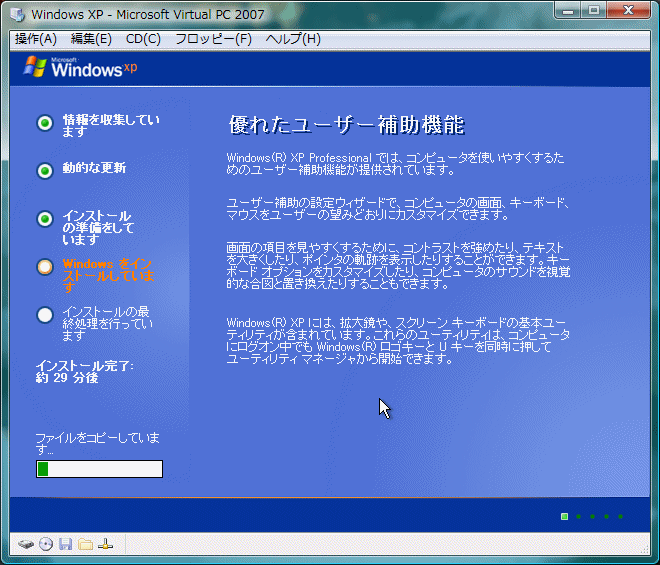Open the 編集(E) menu

point(91,39)
